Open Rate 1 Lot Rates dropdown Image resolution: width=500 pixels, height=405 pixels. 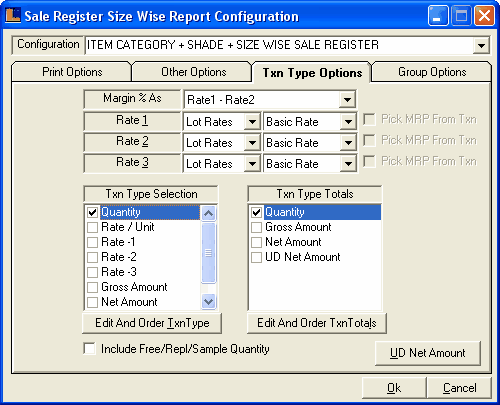[252, 122]
